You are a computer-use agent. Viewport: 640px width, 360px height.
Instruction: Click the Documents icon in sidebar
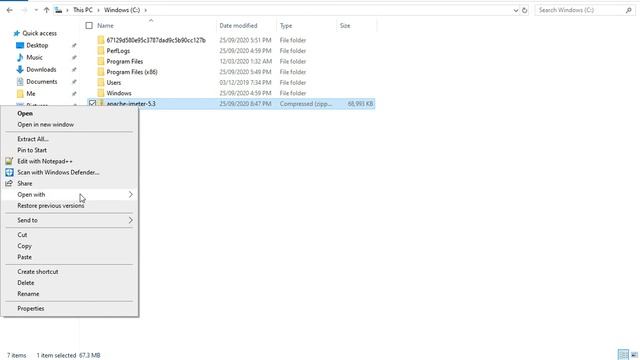(x=20, y=82)
